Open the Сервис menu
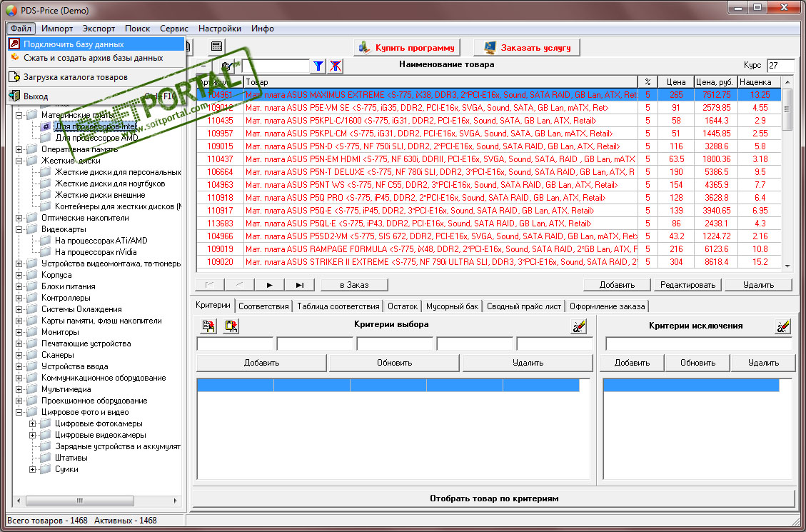This screenshot has height=532, width=806. (x=173, y=29)
